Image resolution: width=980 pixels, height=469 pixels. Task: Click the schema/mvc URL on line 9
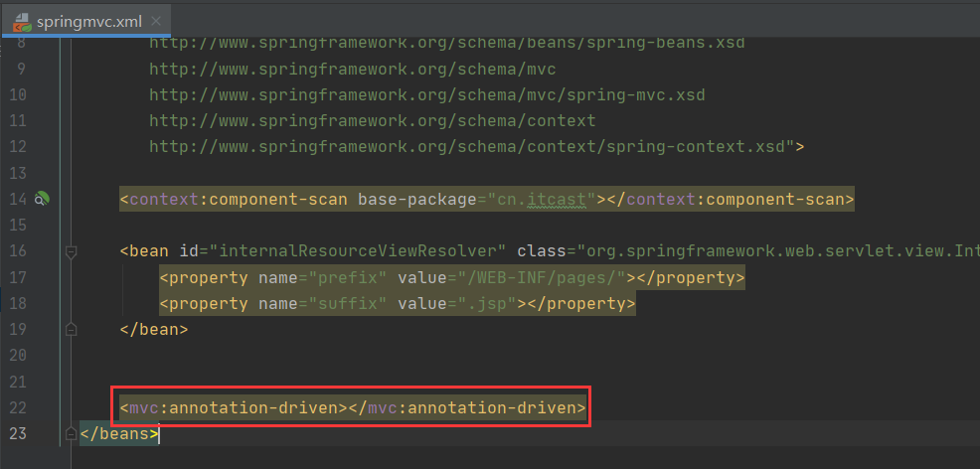pos(353,69)
